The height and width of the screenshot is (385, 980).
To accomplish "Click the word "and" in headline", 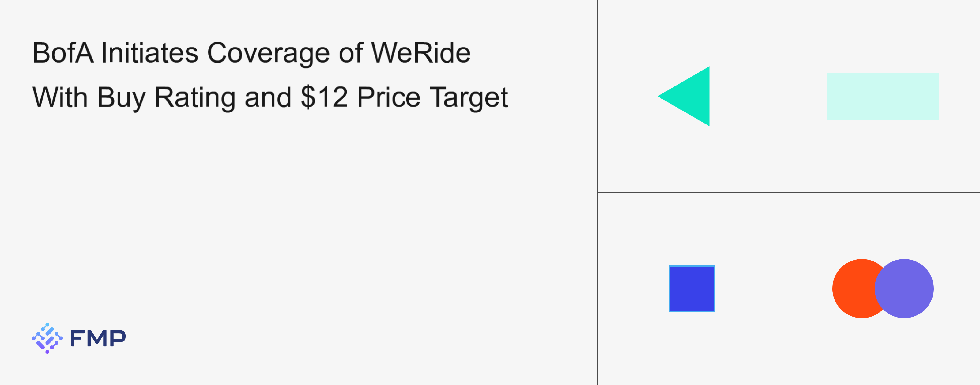I will [x=268, y=97].
